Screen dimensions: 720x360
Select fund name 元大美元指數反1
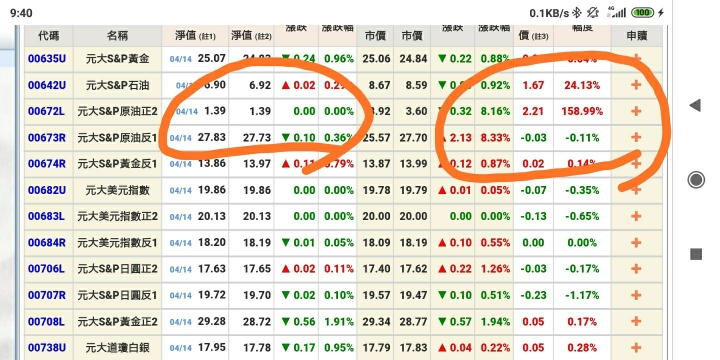click(118, 242)
